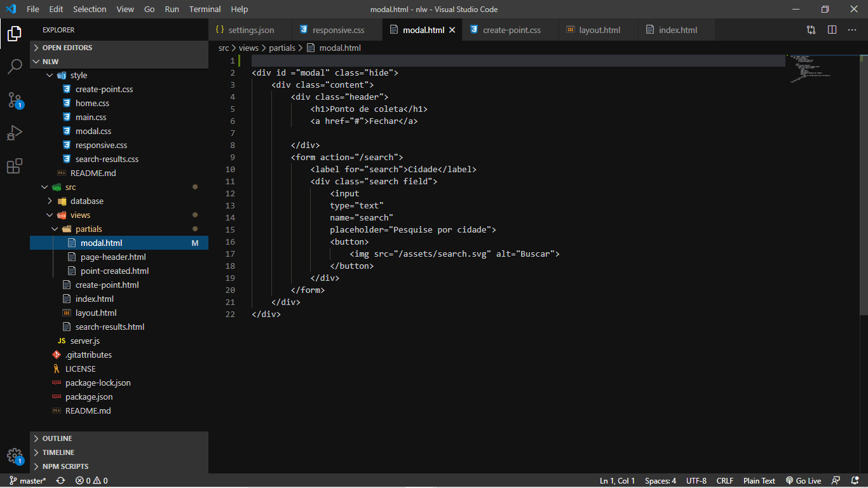
Task: Click the Visual Studio Code logo icon
Action: (11, 9)
